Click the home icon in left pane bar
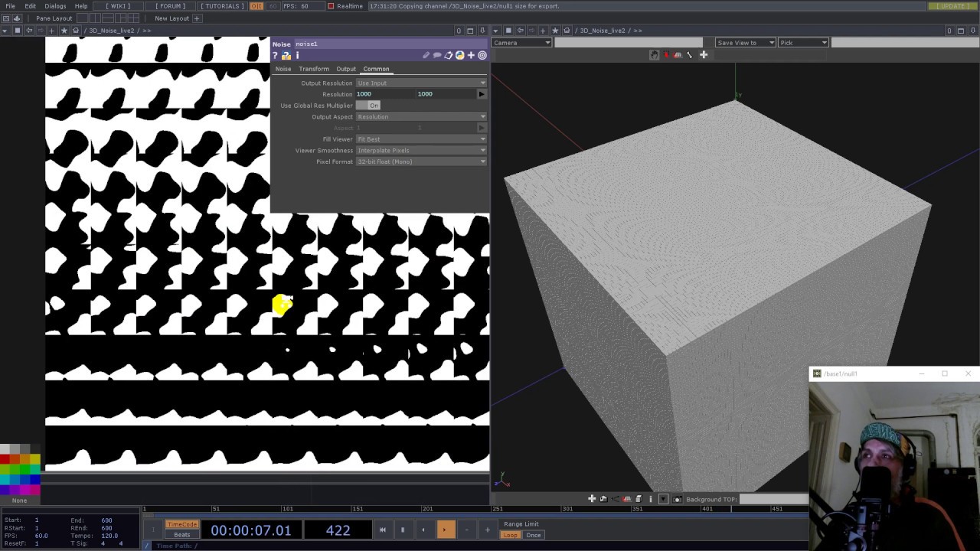The image size is (980, 551). click(76, 31)
